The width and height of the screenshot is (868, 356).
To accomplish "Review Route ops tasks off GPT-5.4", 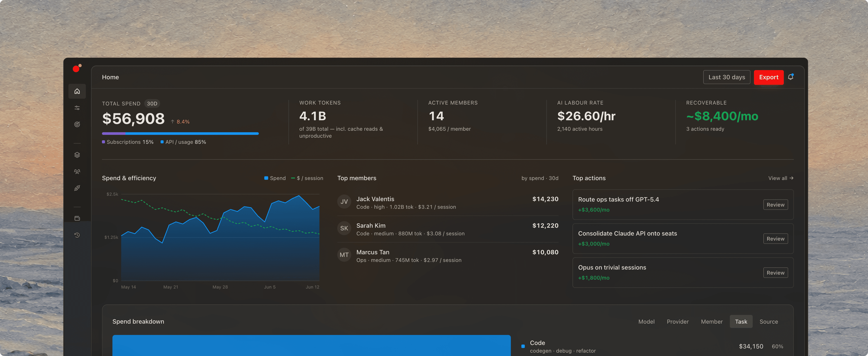I will [x=775, y=205].
